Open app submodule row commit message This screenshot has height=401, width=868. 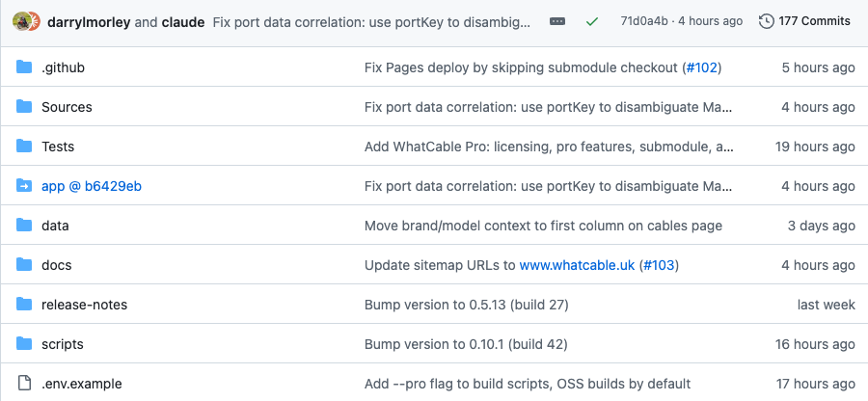[x=548, y=186]
